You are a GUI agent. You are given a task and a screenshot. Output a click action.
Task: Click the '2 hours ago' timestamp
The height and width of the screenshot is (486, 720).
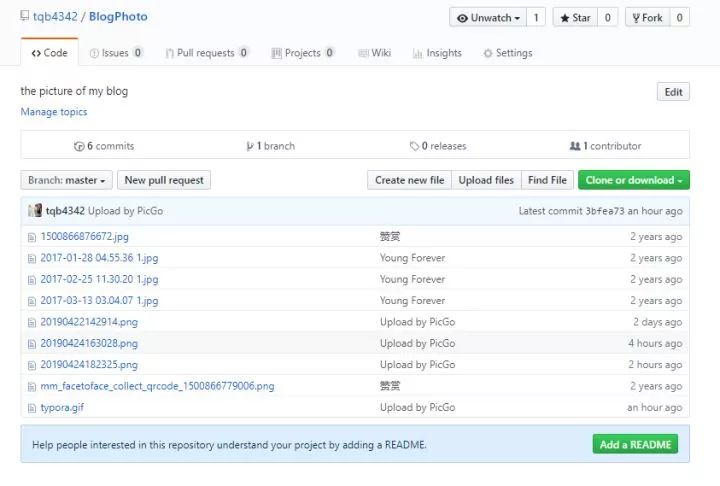click(655, 365)
